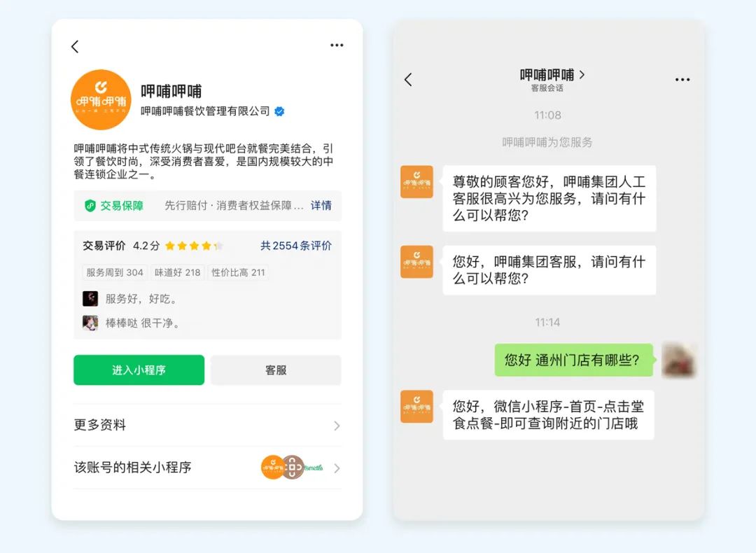Click the blurred user avatar in chat
The width and height of the screenshot is (756, 553).
[x=678, y=360]
